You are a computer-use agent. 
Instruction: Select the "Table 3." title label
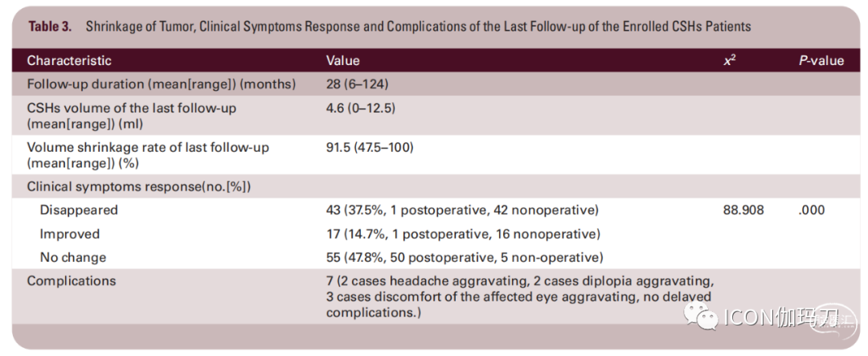tap(50, 27)
